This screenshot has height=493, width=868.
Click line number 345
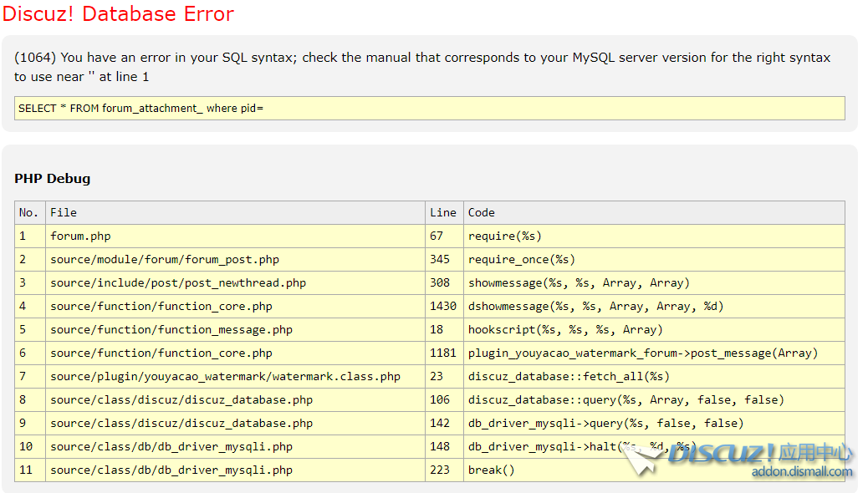(x=445, y=260)
